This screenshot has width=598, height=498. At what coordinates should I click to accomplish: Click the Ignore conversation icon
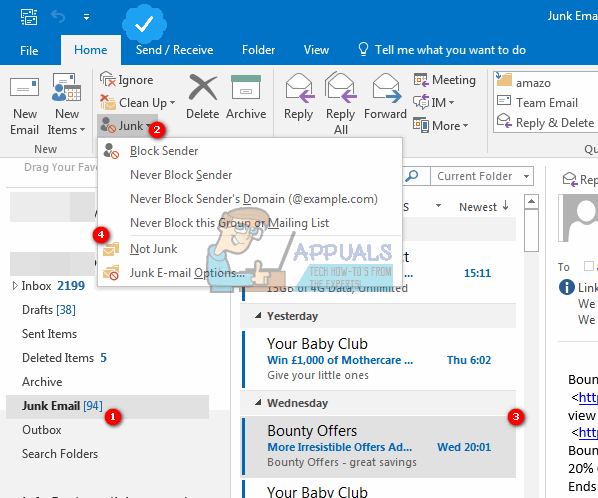click(x=108, y=79)
